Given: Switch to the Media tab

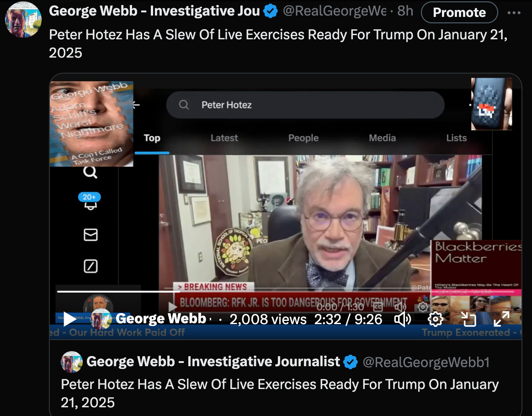Looking at the screenshot, I should [x=383, y=138].
